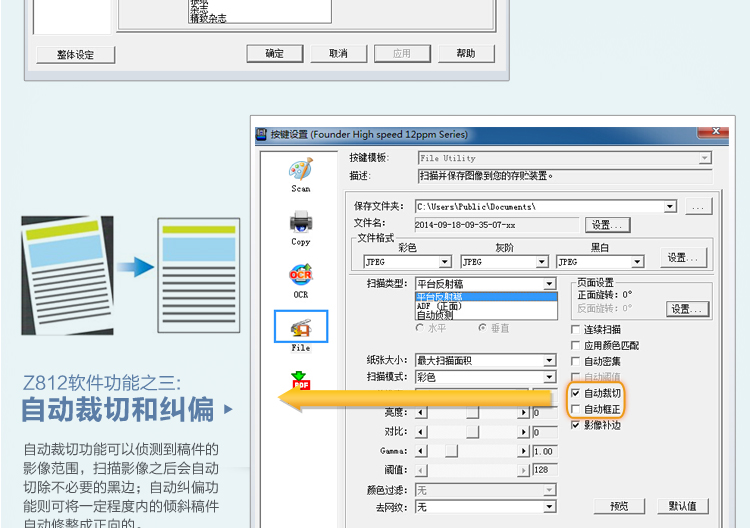Screen dimensions: 750x528
Task: Expand the 纸张大小 dropdown
Action: (x=549, y=361)
